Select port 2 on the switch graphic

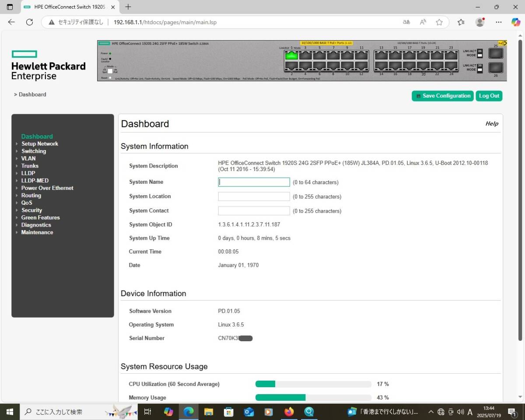pyautogui.click(x=291, y=66)
